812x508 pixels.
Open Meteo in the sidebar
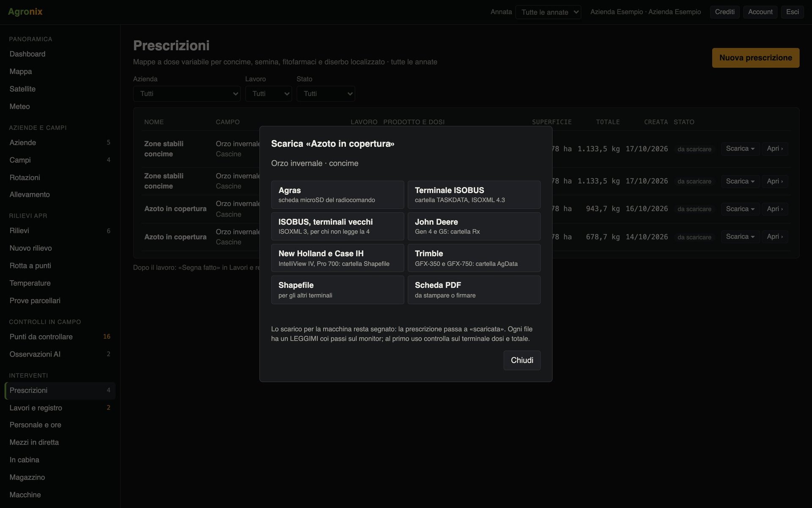coord(60,107)
